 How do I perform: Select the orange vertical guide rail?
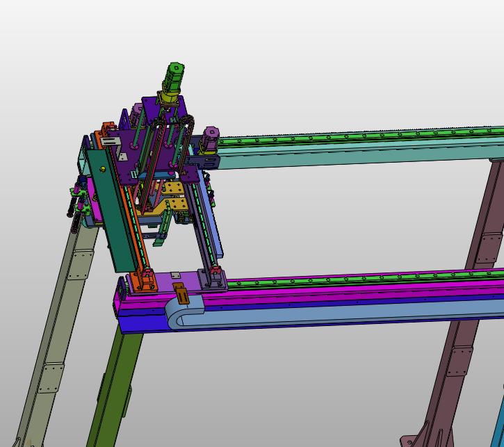pos(135,225)
